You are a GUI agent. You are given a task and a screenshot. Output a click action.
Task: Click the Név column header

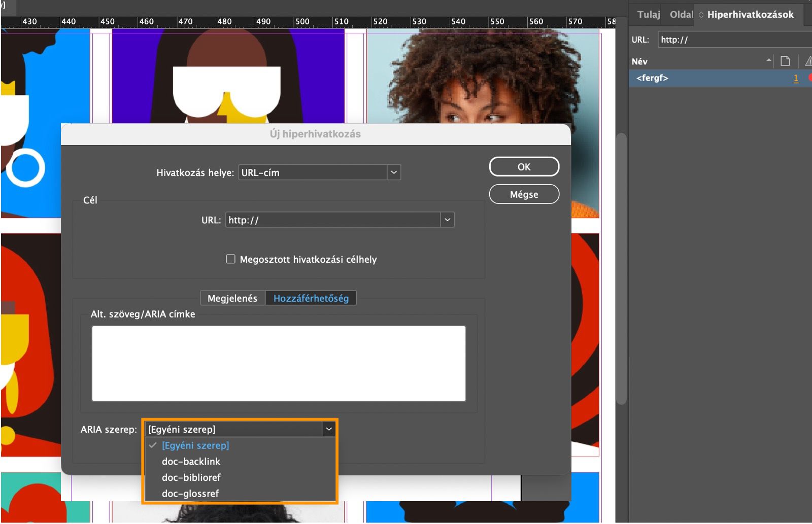(x=639, y=61)
